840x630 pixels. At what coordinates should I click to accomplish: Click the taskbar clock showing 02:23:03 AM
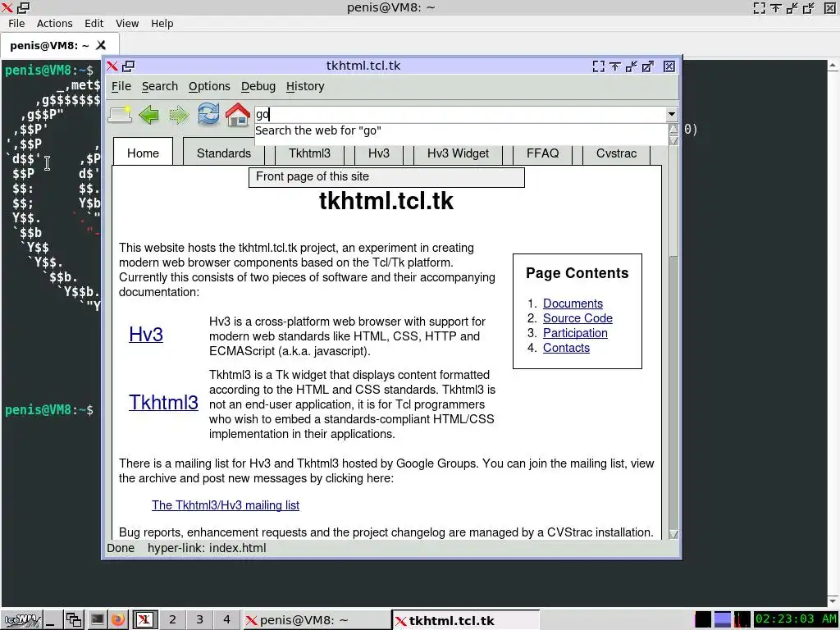click(796, 619)
